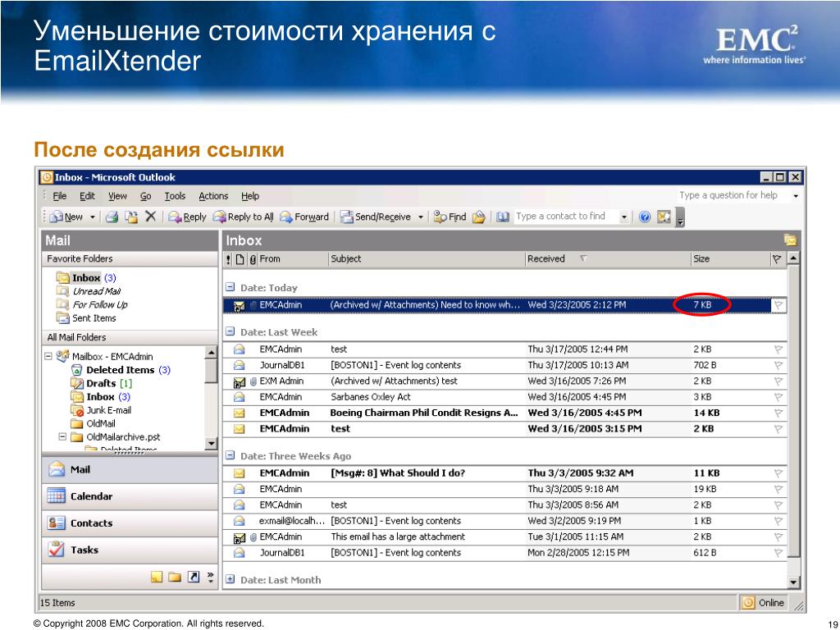
Task: Collapse the OldMailarchive.pst tree node
Action: 62,436
